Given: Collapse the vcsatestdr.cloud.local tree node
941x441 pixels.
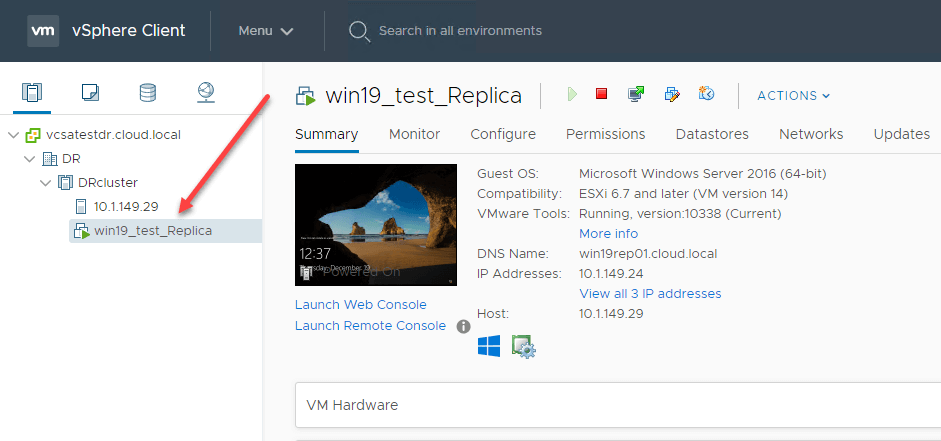Looking at the screenshot, I should click(x=13, y=135).
